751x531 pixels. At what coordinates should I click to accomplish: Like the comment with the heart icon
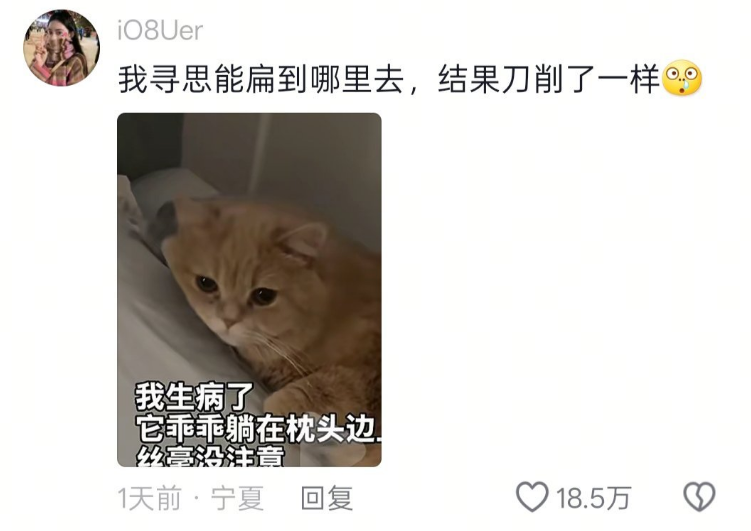pyautogui.click(x=532, y=497)
